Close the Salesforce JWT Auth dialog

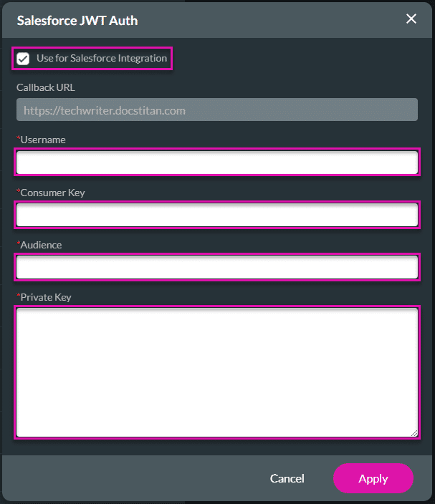[411, 19]
